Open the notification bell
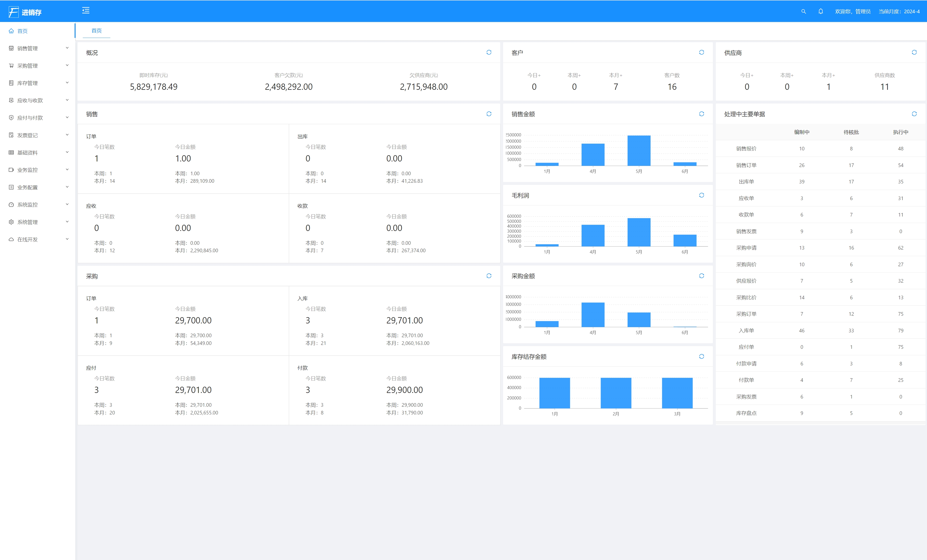 coord(821,11)
